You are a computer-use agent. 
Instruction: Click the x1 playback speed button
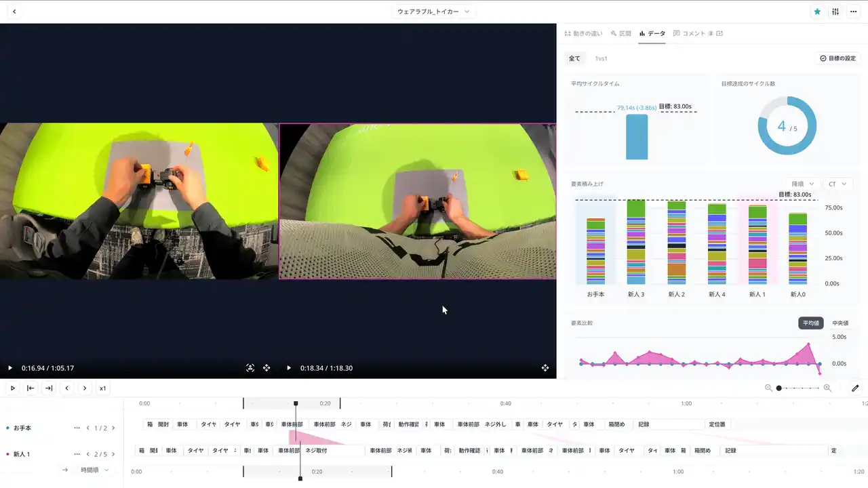coord(103,388)
